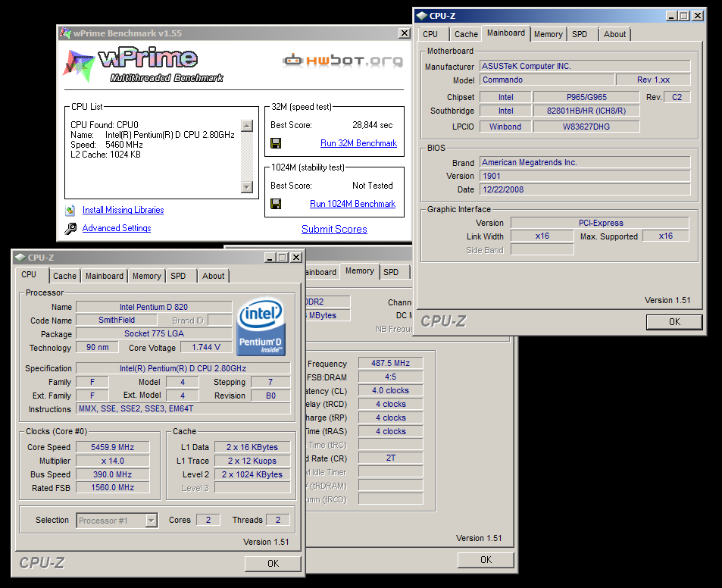The height and width of the screenshot is (588, 722).
Task: Click the PCI-Express version field
Action: point(600,223)
